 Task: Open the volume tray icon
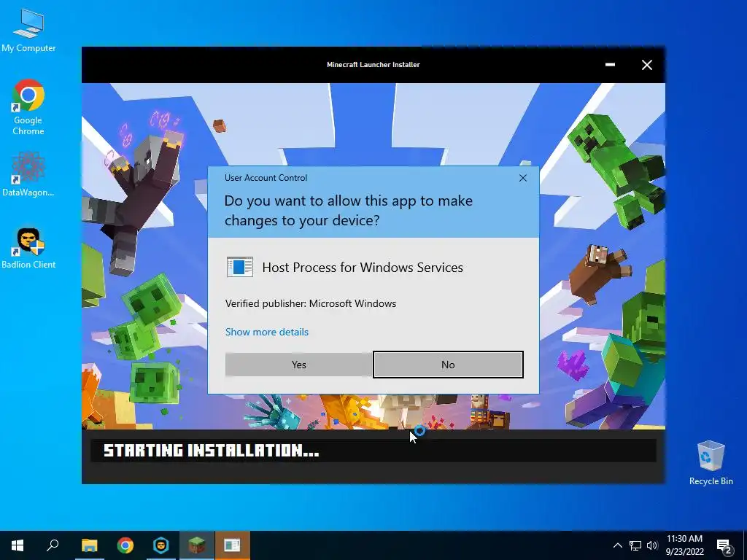click(x=651, y=545)
